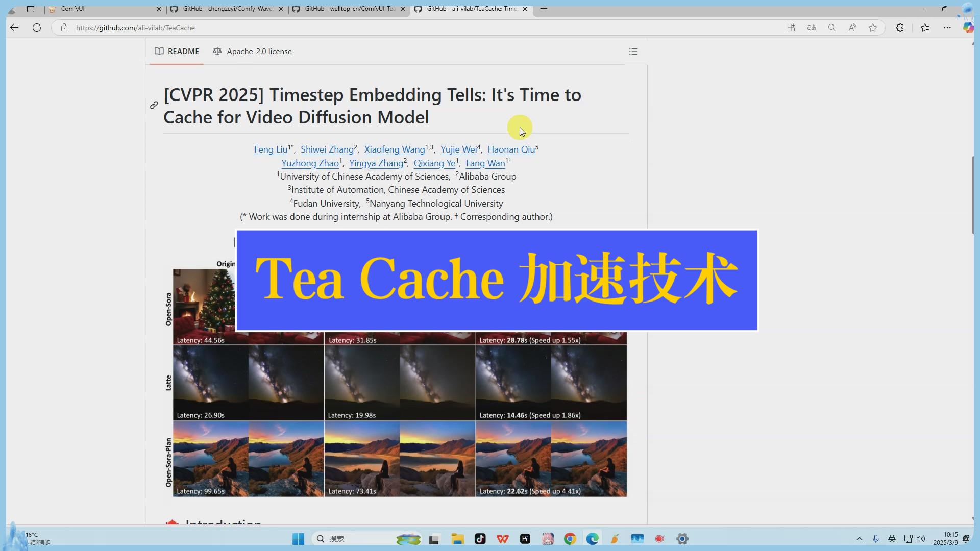980x551 pixels.
Task: Open the volume control in the tray
Action: [921, 539]
